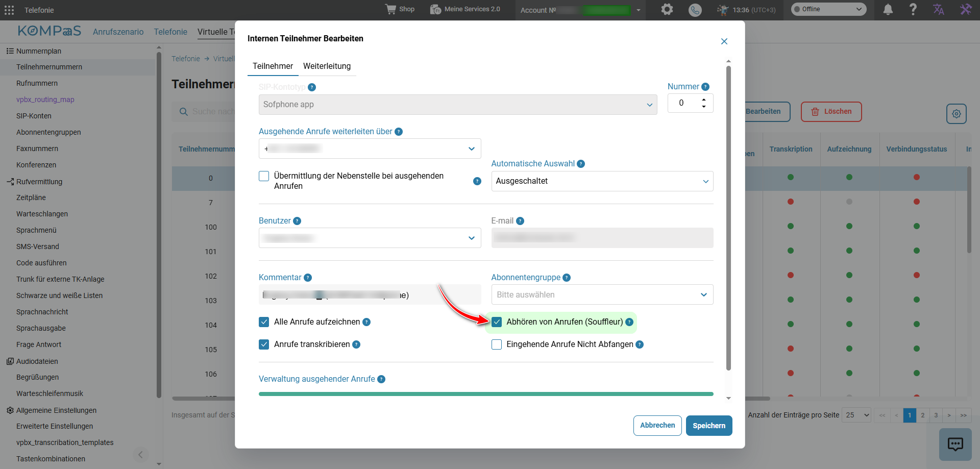Show help for Ausgehende Anrufe weiterleiten über

[x=399, y=132]
